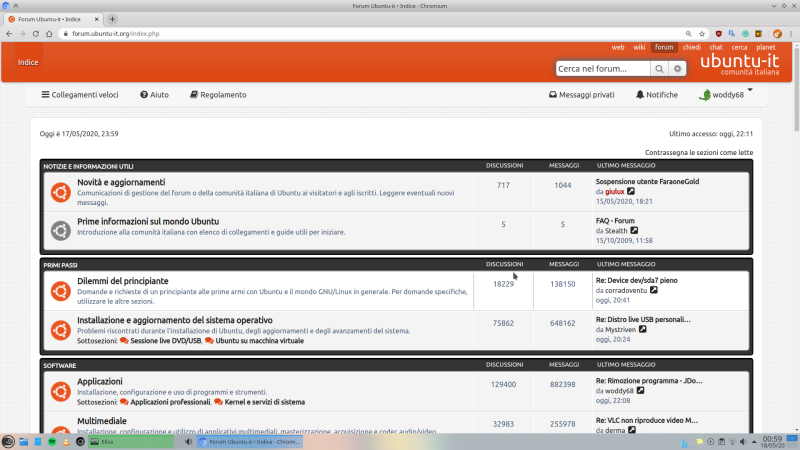Go to the browser home page
The width and height of the screenshot is (800, 450).
point(49,34)
